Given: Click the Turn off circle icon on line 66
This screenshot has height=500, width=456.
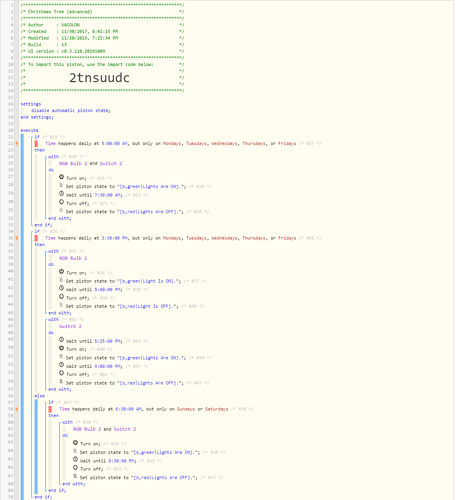Looking at the screenshot, I should 75,468.
